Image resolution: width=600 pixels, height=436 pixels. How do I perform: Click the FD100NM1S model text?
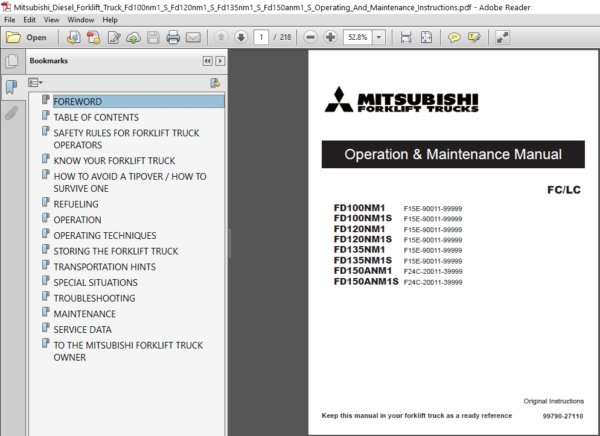coord(363,218)
